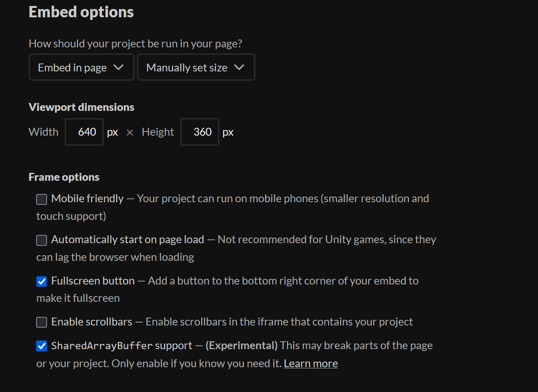Open the "Manually set size" dropdown

point(196,67)
